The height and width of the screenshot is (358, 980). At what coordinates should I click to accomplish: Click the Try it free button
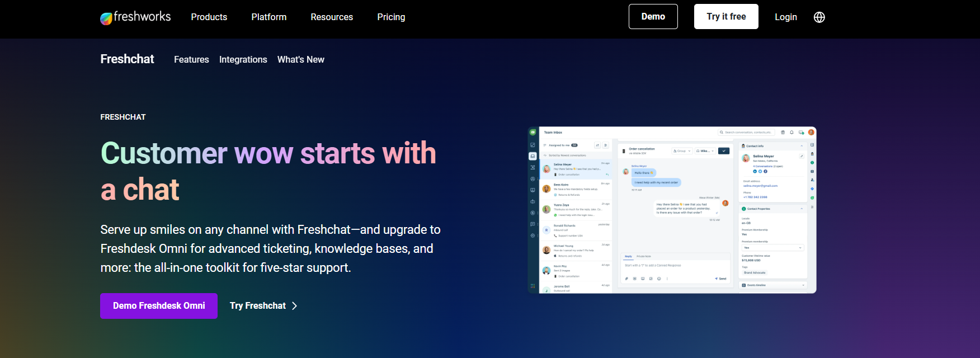pos(726,16)
